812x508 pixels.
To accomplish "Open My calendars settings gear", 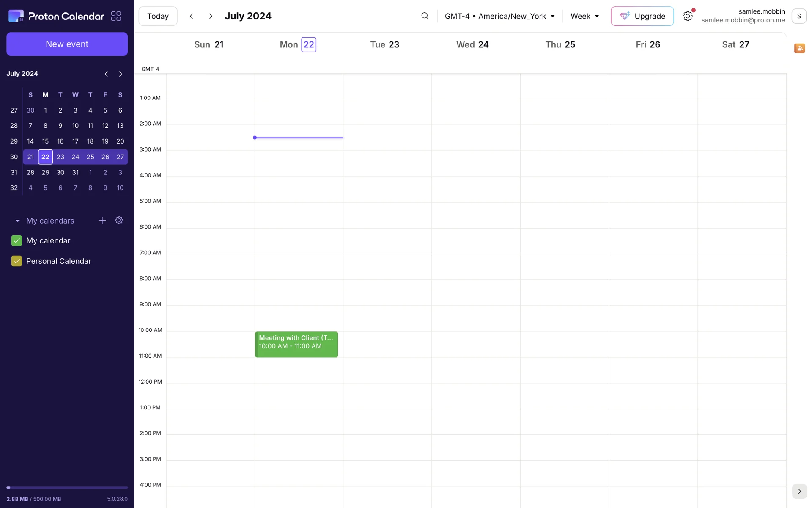I will coord(119,221).
